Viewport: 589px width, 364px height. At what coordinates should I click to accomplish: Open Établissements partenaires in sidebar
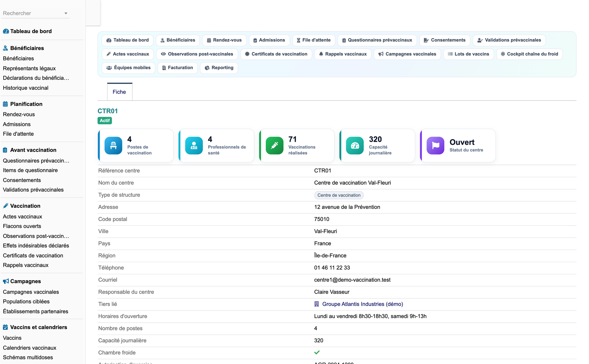36,311
